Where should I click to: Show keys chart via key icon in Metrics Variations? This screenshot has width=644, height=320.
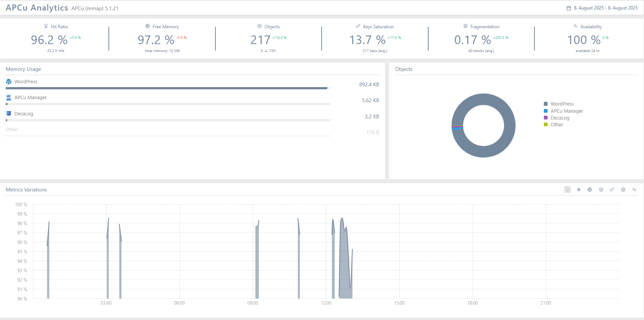(x=612, y=190)
